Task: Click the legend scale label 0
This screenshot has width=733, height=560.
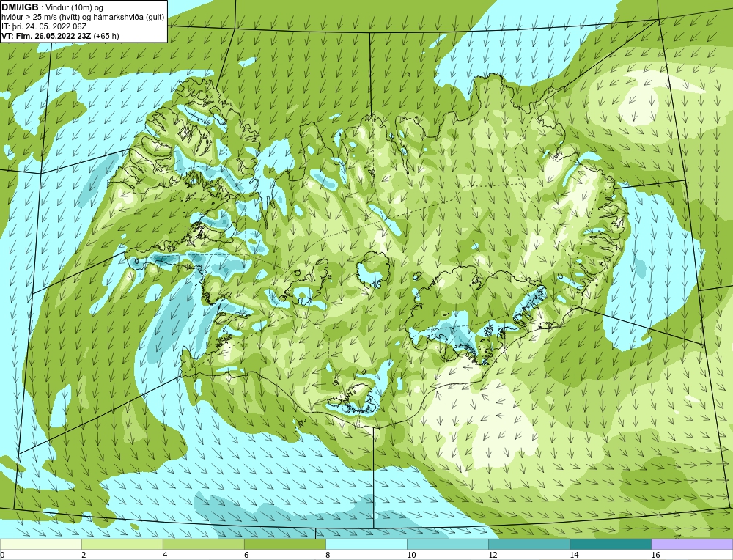Action: click(3, 555)
